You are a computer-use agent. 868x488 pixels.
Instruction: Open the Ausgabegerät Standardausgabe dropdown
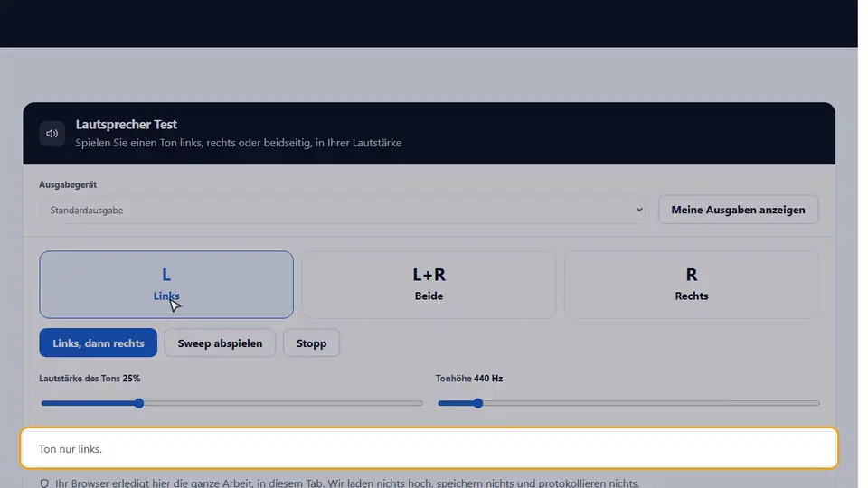coord(342,211)
